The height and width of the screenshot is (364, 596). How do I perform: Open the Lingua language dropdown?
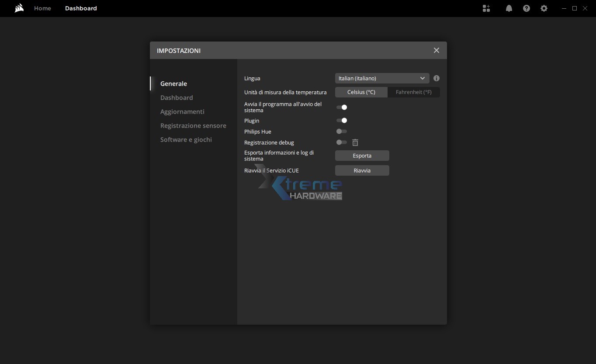[382, 78]
